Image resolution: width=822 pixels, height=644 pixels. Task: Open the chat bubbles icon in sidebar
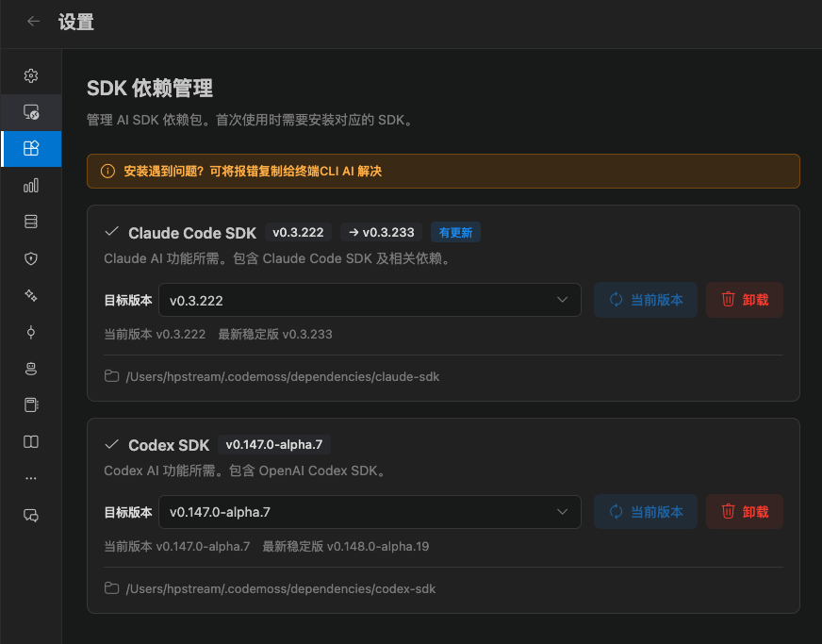click(31, 516)
